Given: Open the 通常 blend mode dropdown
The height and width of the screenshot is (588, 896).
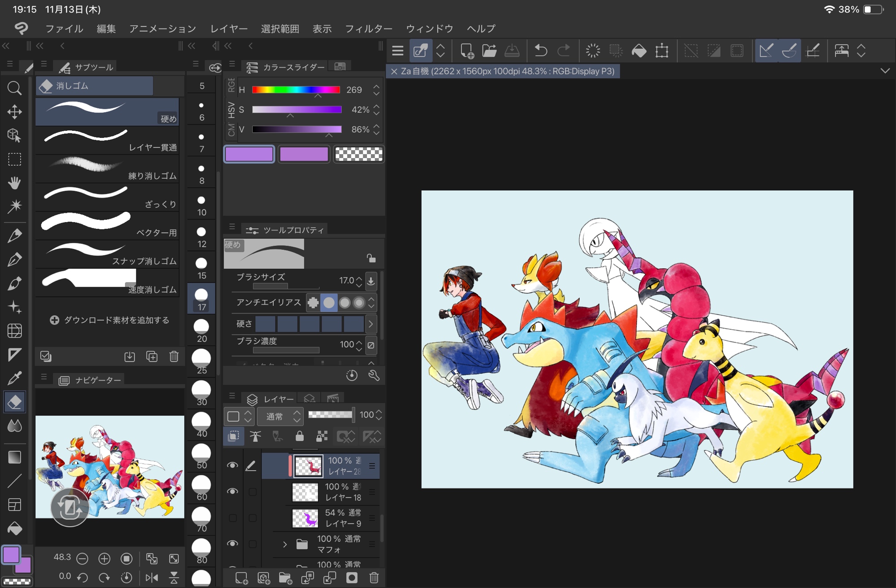Looking at the screenshot, I should (x=280, y=416).
